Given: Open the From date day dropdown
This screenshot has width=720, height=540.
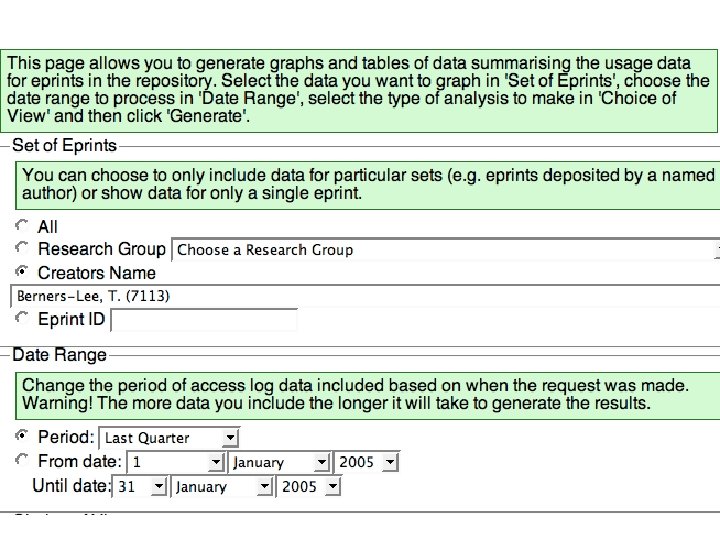Looking at the screenshot, I should pos(177,462).
